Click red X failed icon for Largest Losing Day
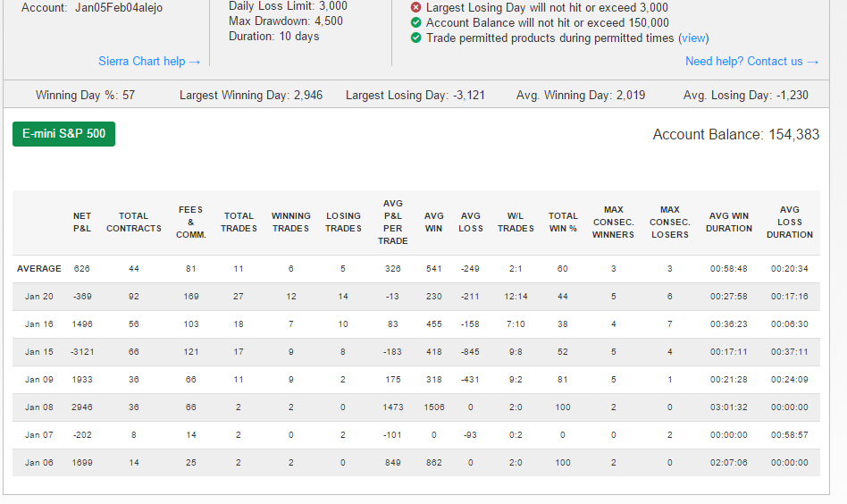Screen dimensions: 847x504 tap(415, 7)
